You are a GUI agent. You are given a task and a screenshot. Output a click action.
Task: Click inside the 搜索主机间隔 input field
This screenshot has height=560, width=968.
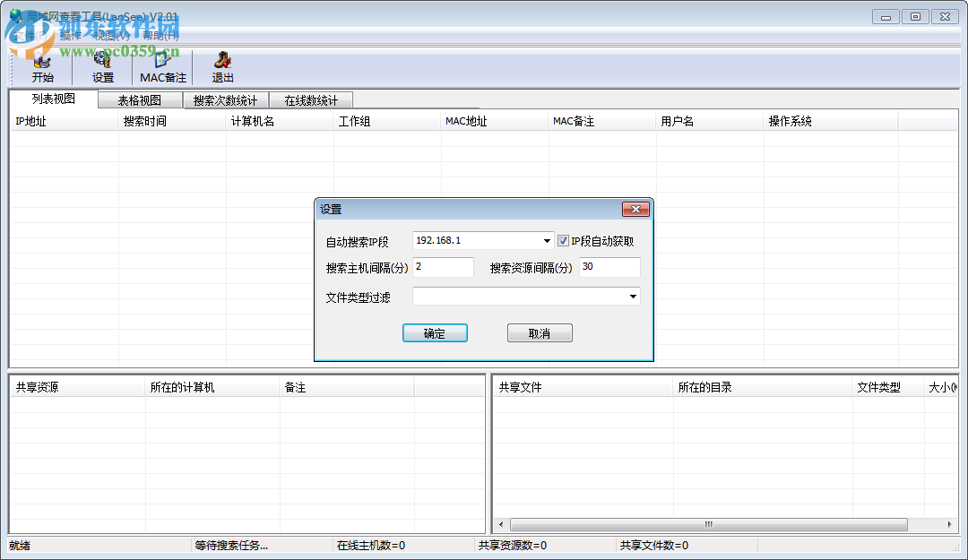click(x=443, y=267)
